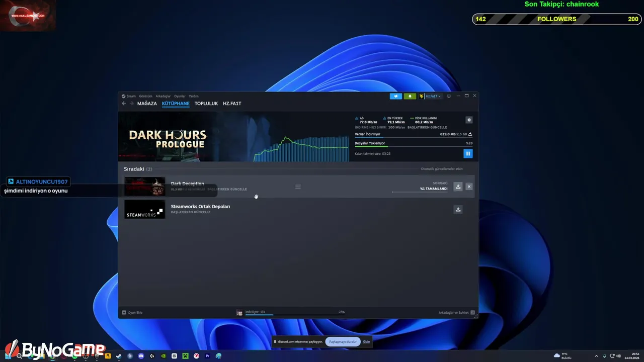Click the download bandwidth graph
The image size is (644, 362).
click(300, 148)
